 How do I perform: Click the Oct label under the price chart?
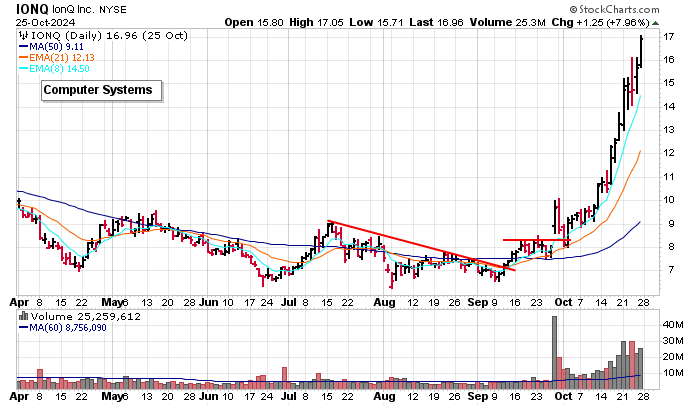pos(563,302)
